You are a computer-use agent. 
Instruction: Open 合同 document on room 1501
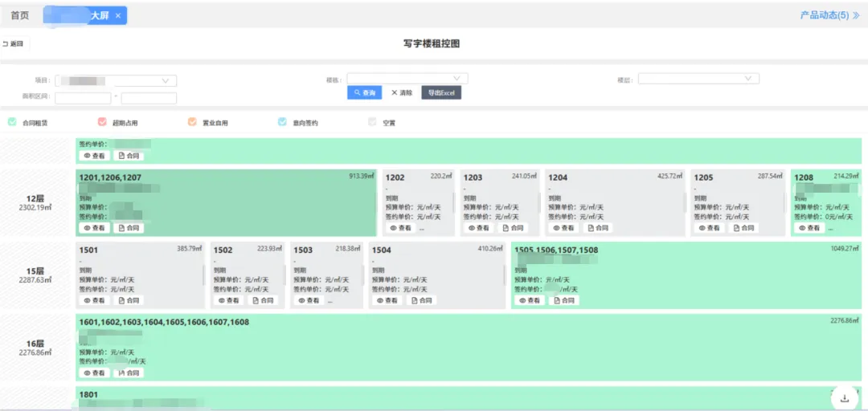click(x=129, y=300)
